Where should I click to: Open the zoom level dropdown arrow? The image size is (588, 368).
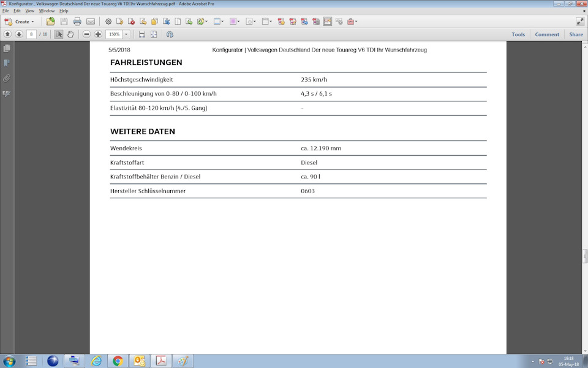(126, 34)
